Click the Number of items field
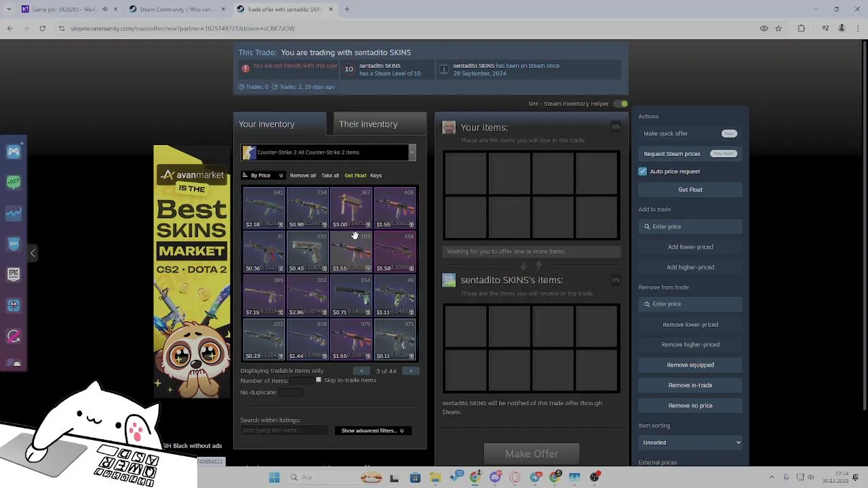This screenshot has height=488, width=868. click(x=301, y=381)
